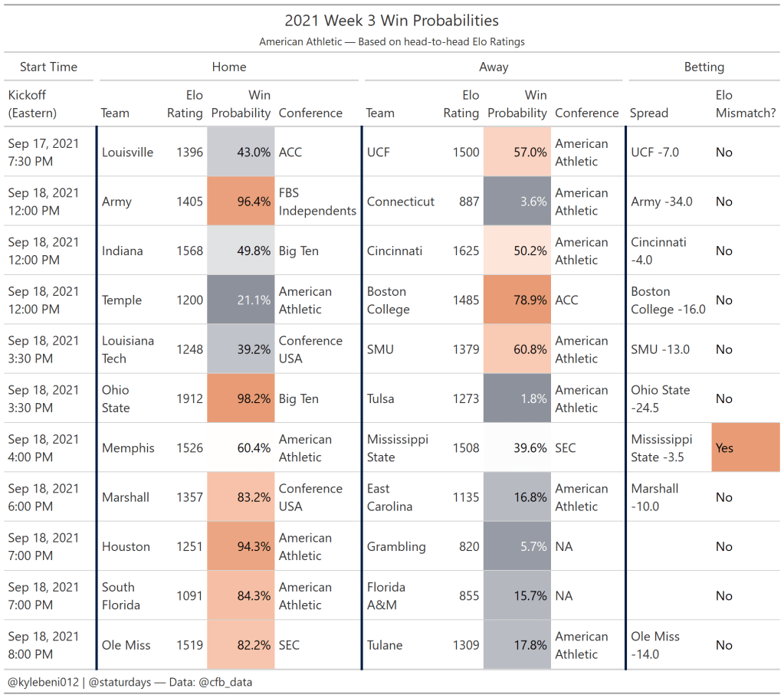Click the Start Time group header
The image size is (784, 698).
click(48, 67)
